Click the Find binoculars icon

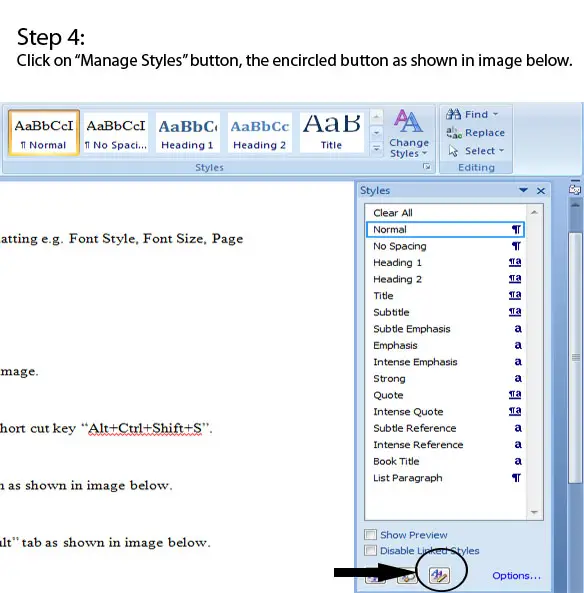[x=454, y=114]
